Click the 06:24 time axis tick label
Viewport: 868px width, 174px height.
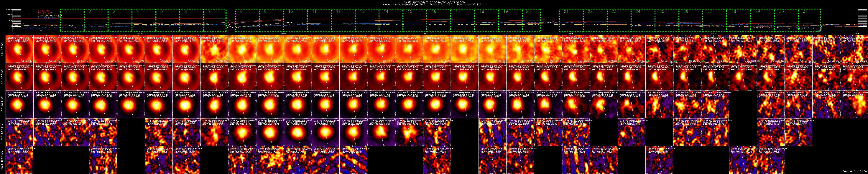point(714,34)
